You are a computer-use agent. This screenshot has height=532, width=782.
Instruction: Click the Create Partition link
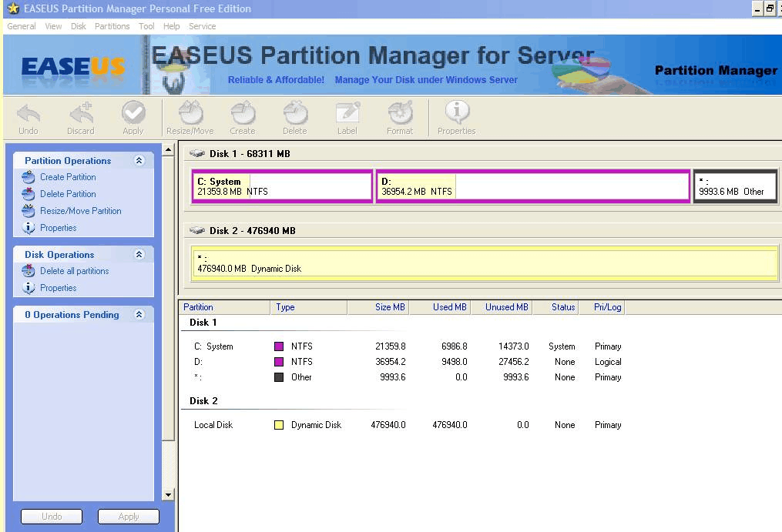68,177
